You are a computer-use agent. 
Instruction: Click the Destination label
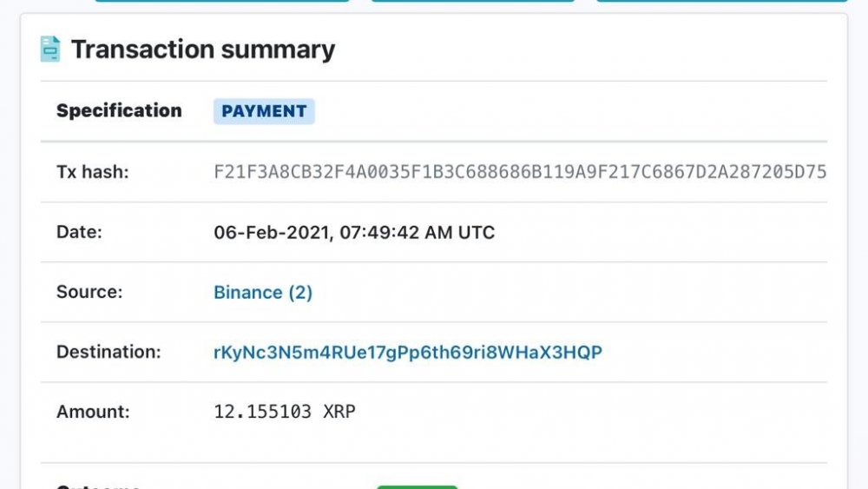tap(108, 353)
